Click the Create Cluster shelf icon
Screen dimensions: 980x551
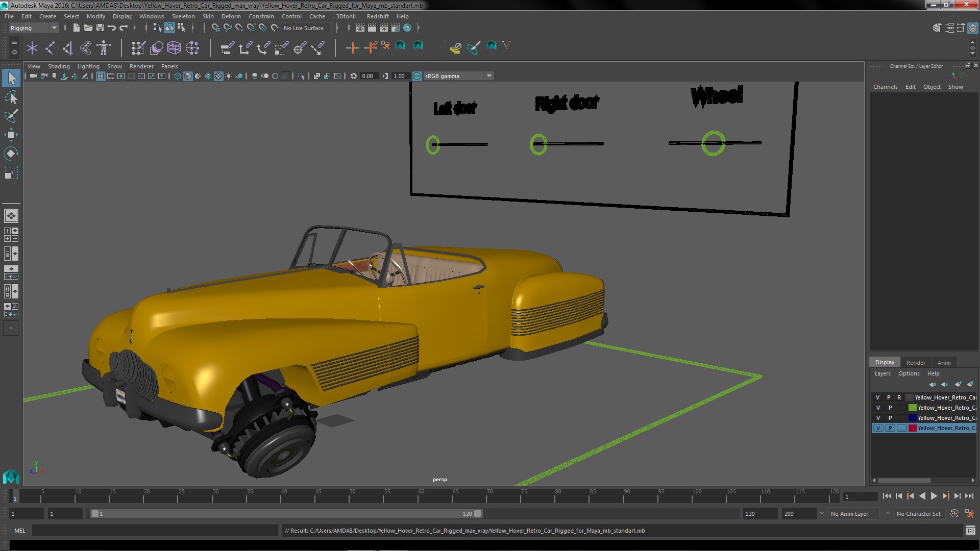click(192, 48)
